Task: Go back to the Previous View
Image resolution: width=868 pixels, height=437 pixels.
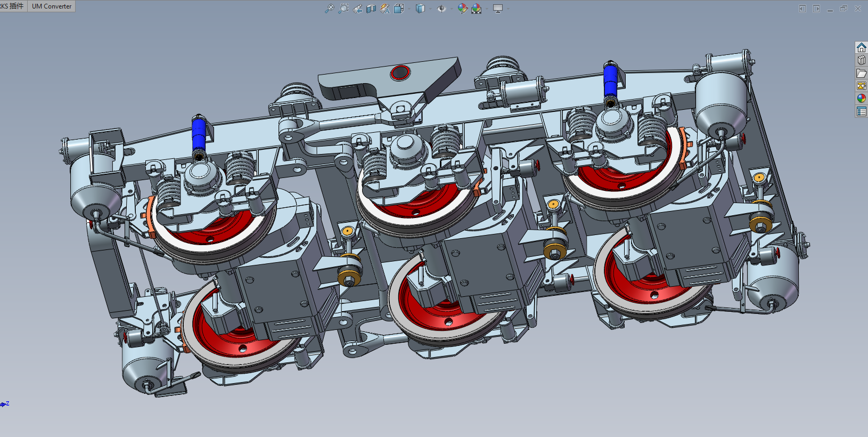Action: click(x=357, y=9)
